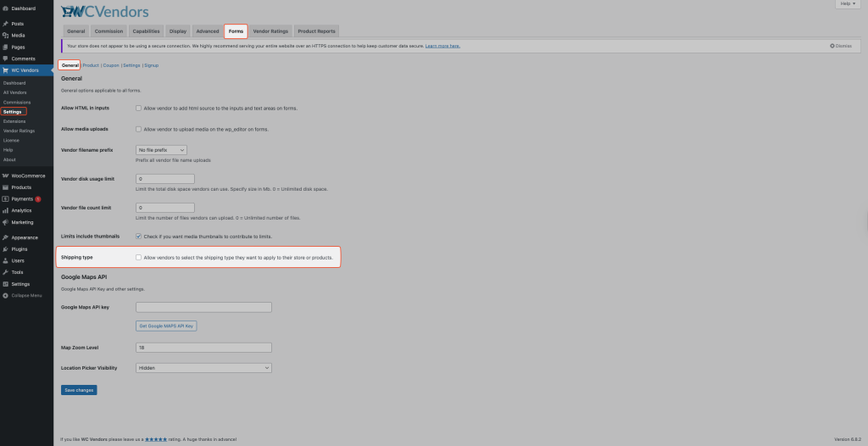The image size is (868, 446).
Task: Click the five-star rating link
Action: [156, 439]
